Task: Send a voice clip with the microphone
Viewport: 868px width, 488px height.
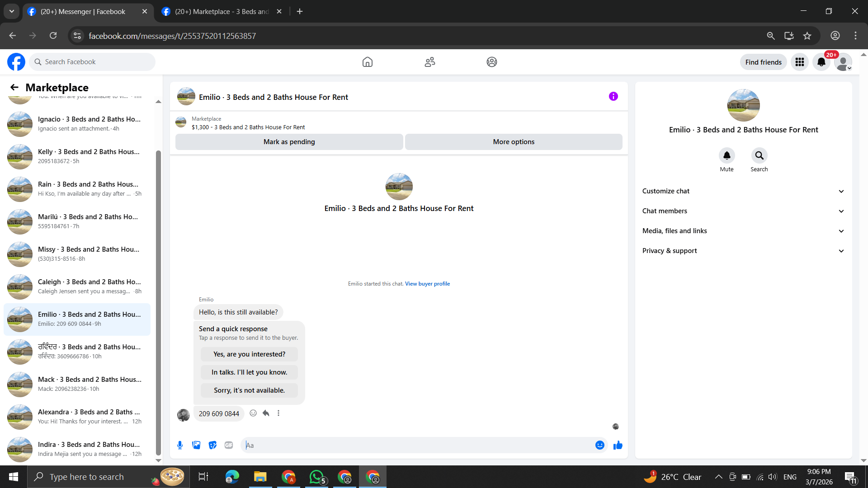Action: [180, 445]
